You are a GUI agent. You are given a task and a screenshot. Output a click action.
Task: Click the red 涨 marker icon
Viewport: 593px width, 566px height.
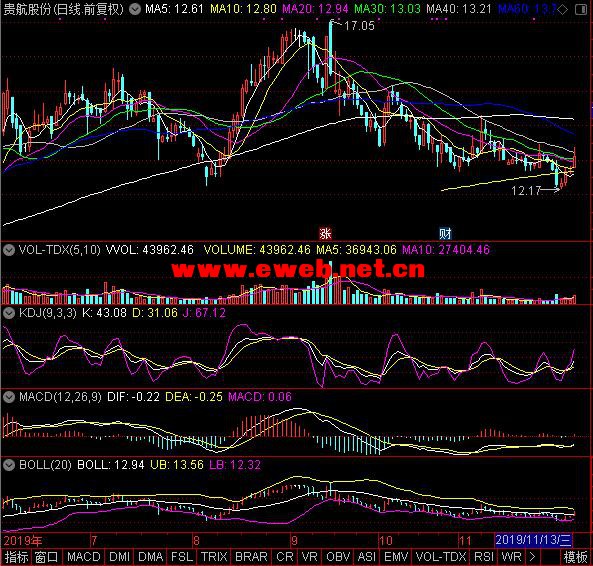click(x=325, y=233)
